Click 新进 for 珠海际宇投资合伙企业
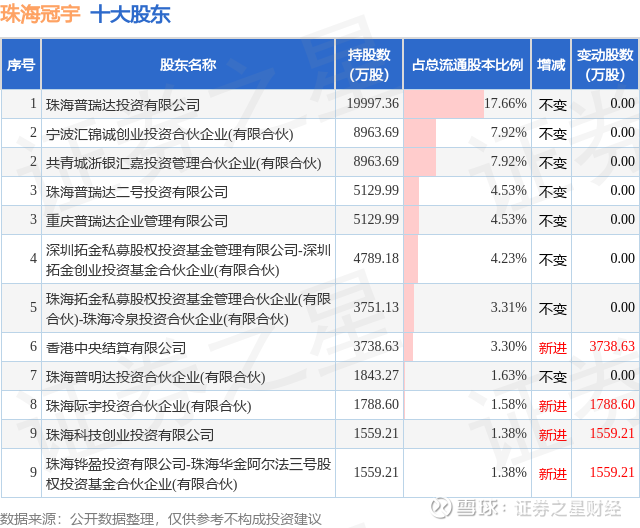Screen dimensions: 640x528 point(553,406)
